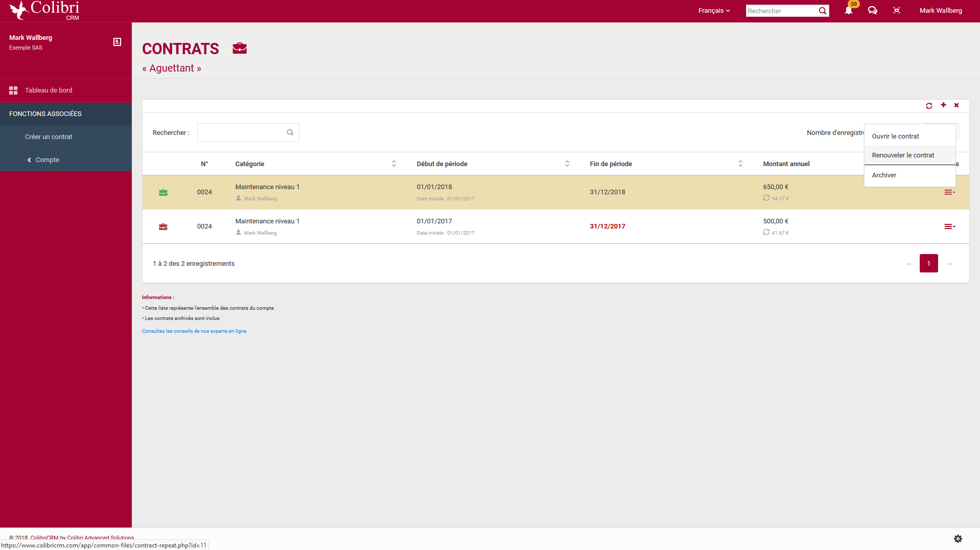Screen dimensions: 980x550
Task: Choose Archiver from the context menu
Action: 909,175
